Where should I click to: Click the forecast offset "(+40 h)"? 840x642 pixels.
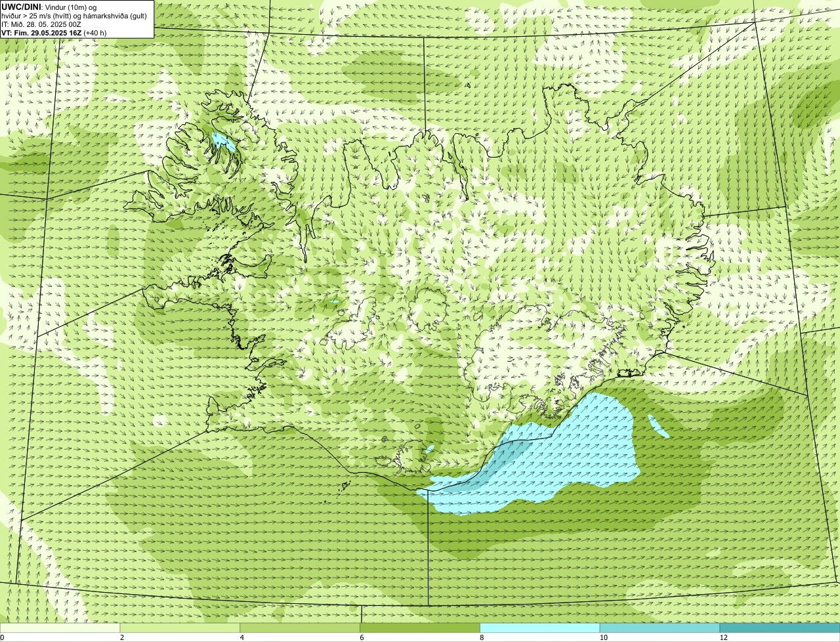[95, 32]
